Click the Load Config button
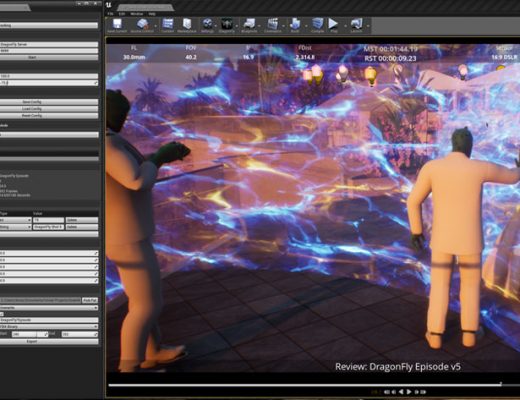The image size is (520, 400). (49, 109)
